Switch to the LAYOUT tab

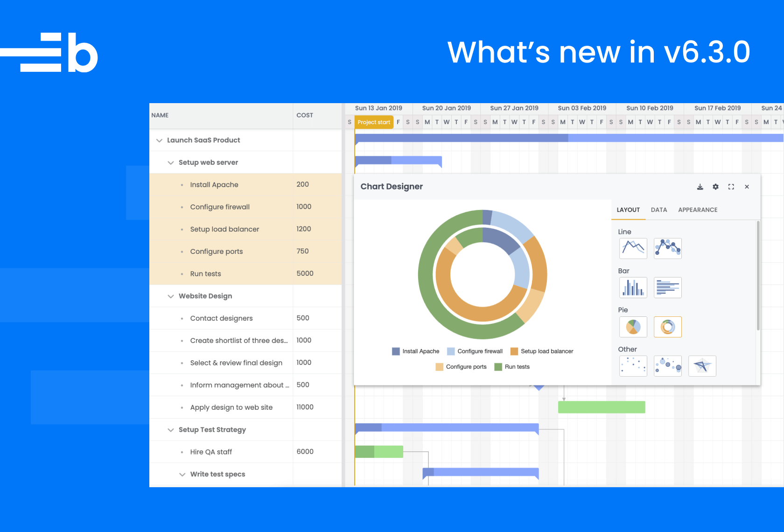628,210
